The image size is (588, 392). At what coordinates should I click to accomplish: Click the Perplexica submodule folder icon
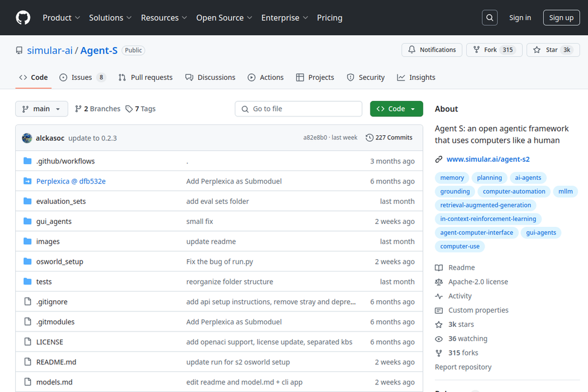point(28,181)
